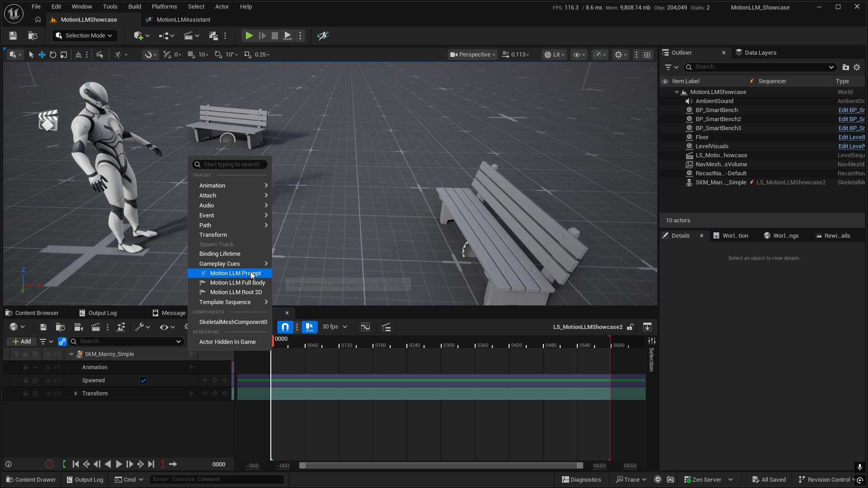Image resolution: width=868 pixels, height=488 pixels.
Task: Save the sequence in the Sequencer toolbar
Action: coord(43,327)
